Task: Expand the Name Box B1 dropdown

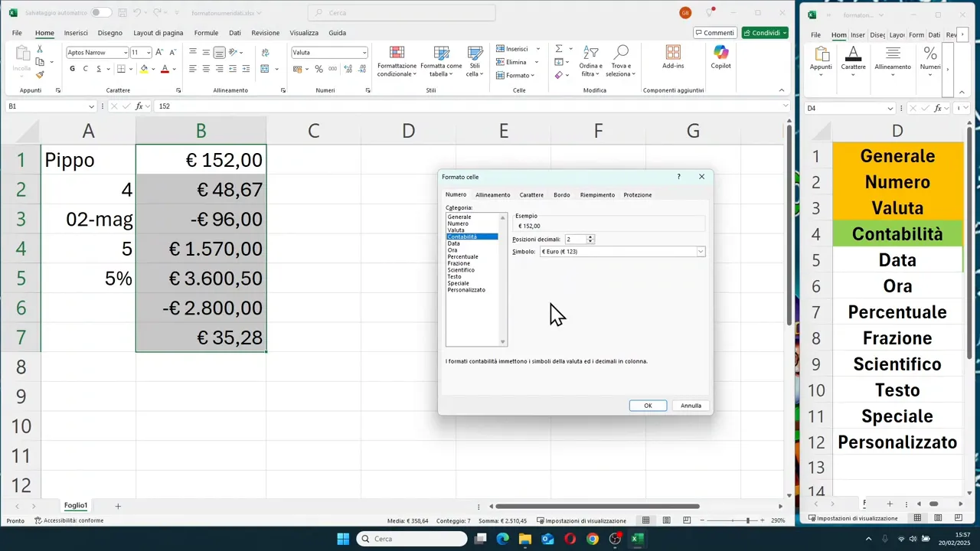Action: [92, 106]
